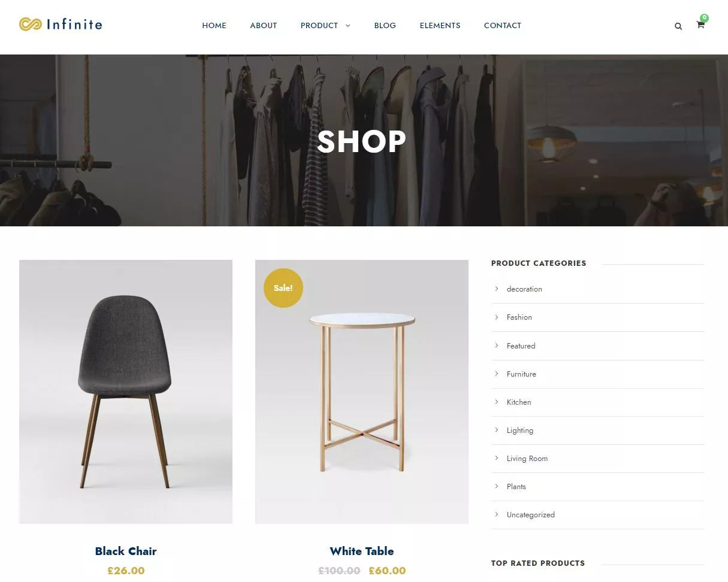This screenshot has width=728, height=582.
Task: Open the Home menu item
Action: [214, 26]
